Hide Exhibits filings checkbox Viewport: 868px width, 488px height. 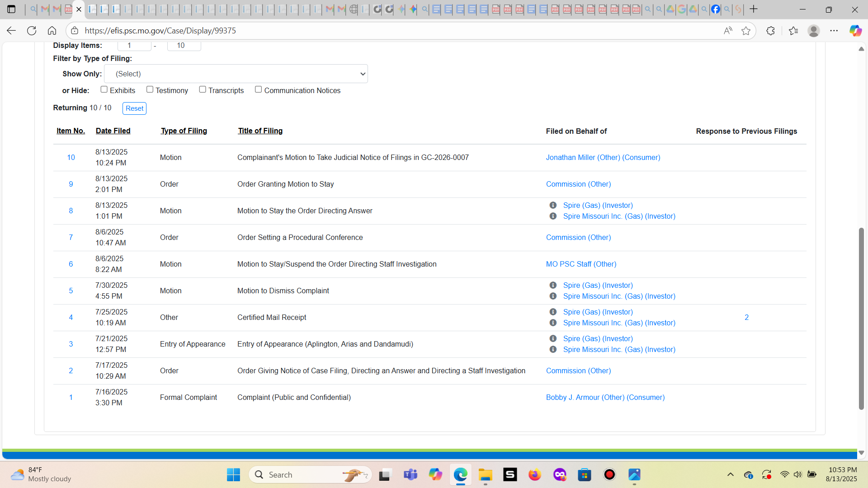(x=104, y=89)
